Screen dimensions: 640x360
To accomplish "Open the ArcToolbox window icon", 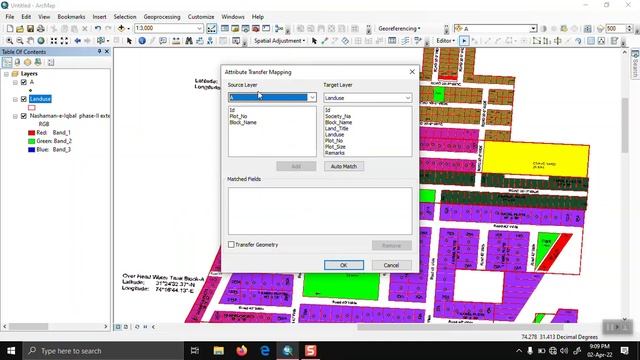I will pyautogui.click(x=256, y=29).
